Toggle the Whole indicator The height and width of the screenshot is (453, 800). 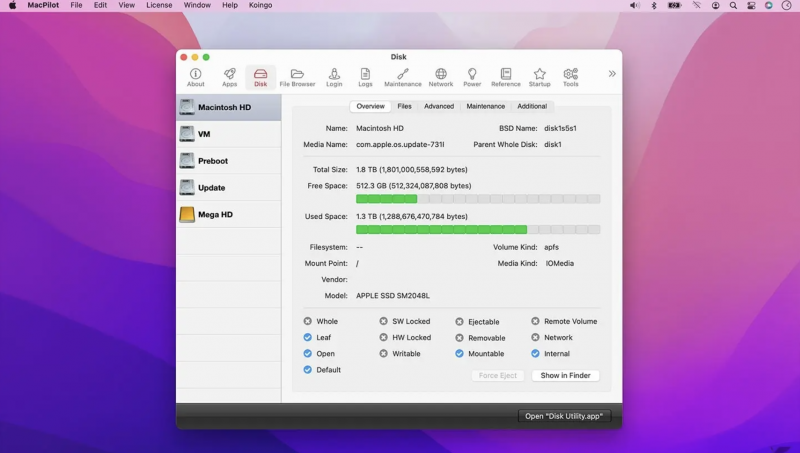[x=308, y=321]
